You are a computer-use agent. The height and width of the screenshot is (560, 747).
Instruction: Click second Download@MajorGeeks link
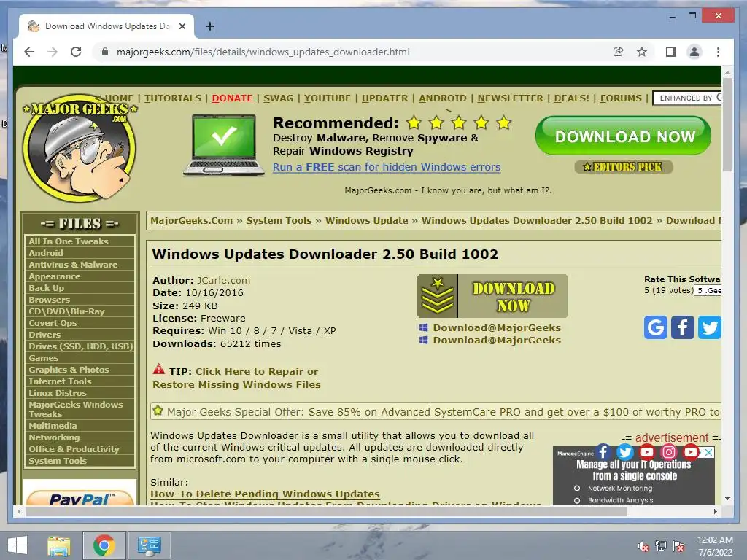point(496,340)
